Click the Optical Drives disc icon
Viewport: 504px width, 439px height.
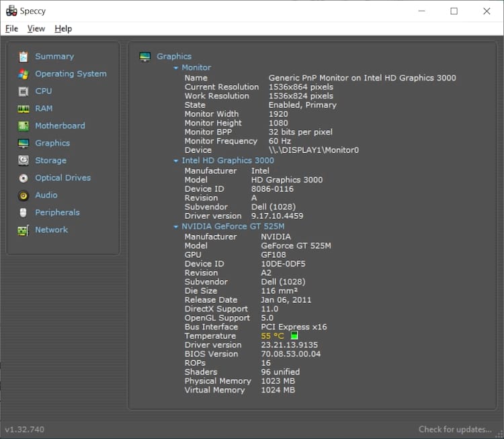pos(23,178)
